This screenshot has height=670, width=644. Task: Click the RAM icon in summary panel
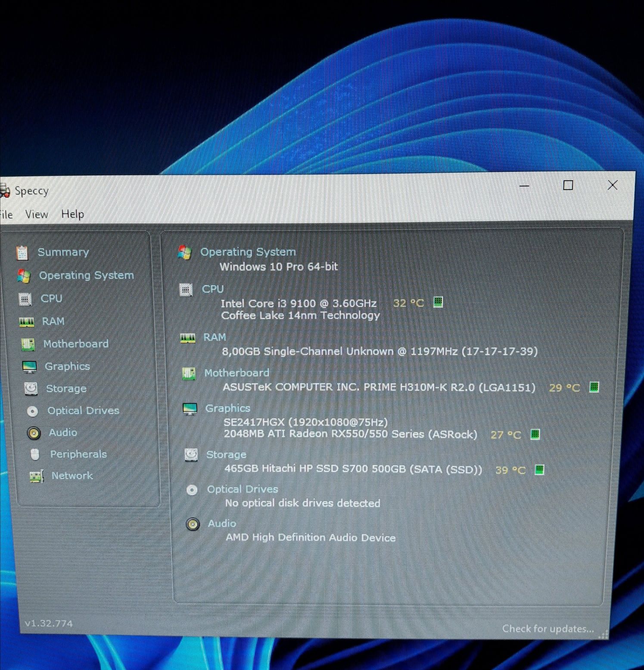coord(187,338)
